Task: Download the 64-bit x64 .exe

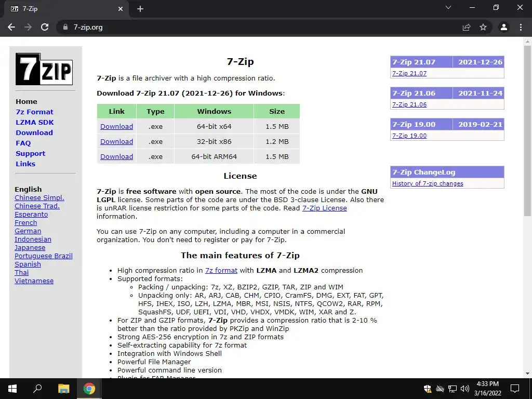Action: pos(117,127)
